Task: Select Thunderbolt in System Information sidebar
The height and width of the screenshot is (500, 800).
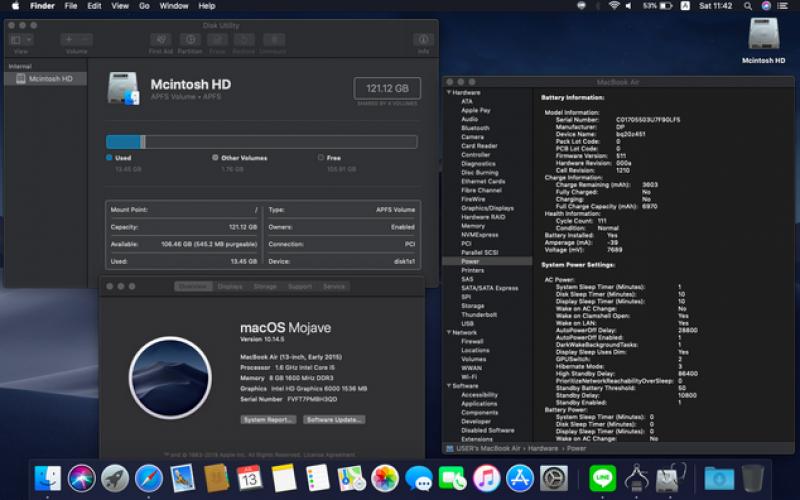Action: pyautogui.click(x=479, y=315)
